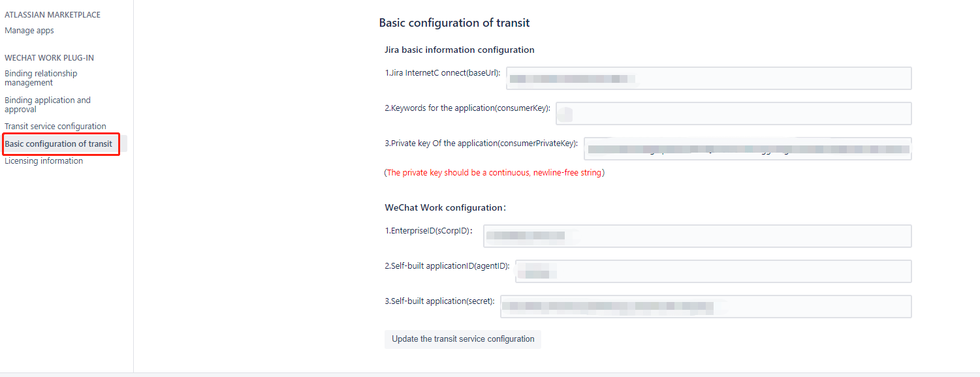The width and height of the screenshot is (980, 377).
Task: Open Manage apps in sidebar
Action: [x=29, y=31]
